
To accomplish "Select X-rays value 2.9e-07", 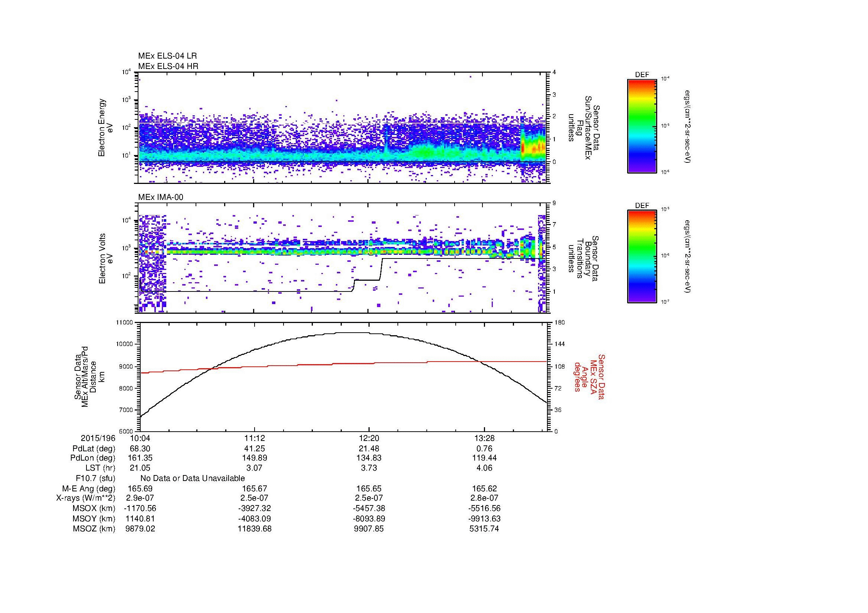I will pyautogui.click(x=140, y=498).
